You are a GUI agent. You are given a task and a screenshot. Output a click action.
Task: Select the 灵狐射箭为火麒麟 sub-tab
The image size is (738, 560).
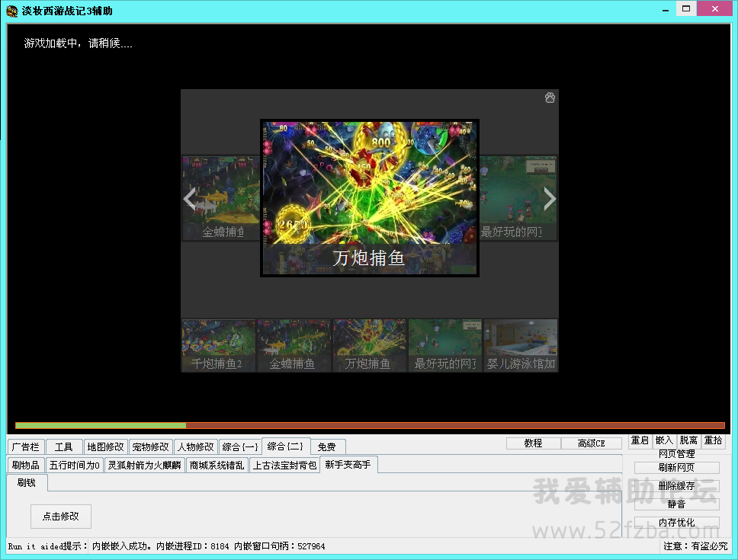(x=145, y=465)
